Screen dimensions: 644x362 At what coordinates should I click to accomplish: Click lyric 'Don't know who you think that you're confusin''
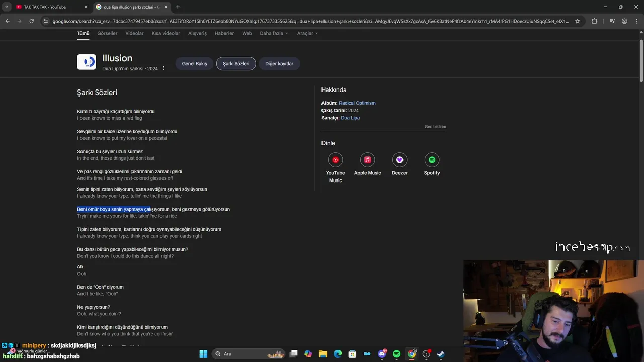click(x=125, y=334)
